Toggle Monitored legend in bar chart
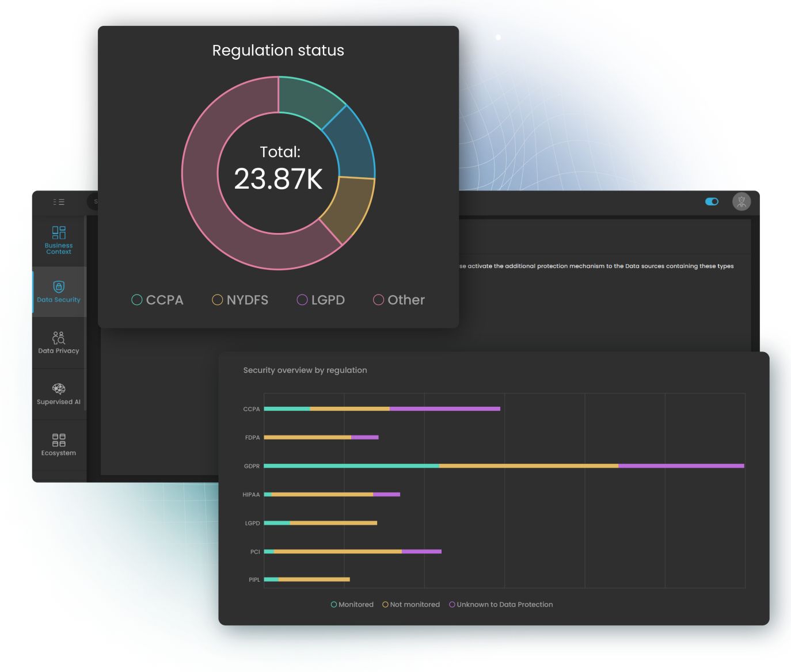The height and width of the screenshot is (672, 791). 352,604
